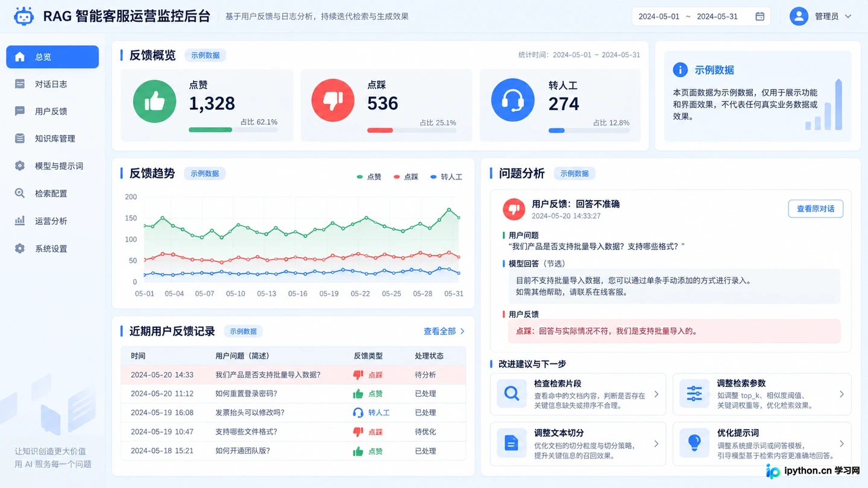Click headset icon in 2024-05-19 16:08 row
This screenshot has height=488, width=868.
358,413
